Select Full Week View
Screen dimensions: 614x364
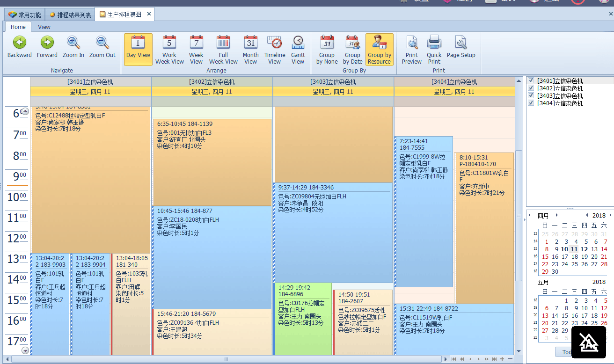[223, 49]
